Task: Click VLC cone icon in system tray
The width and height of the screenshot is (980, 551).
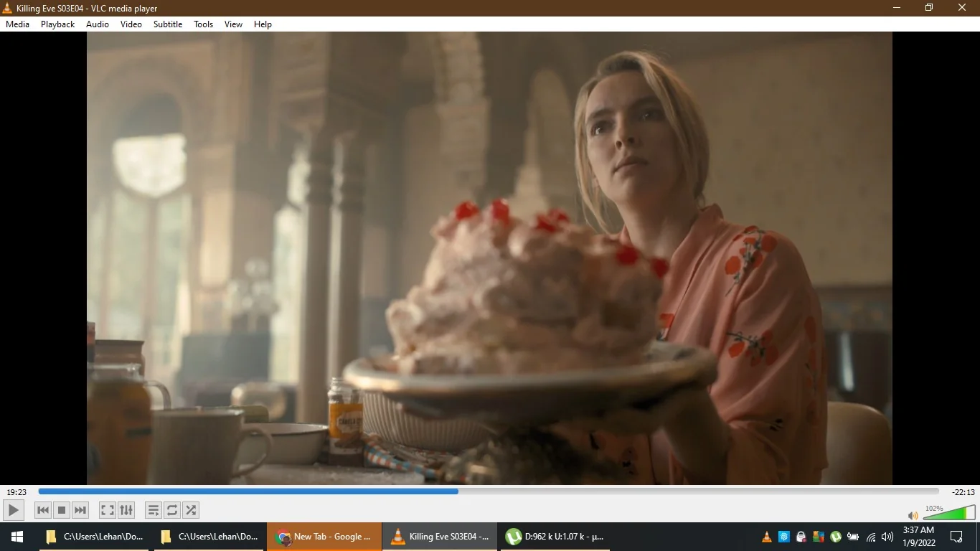Action: coord(766,537)
